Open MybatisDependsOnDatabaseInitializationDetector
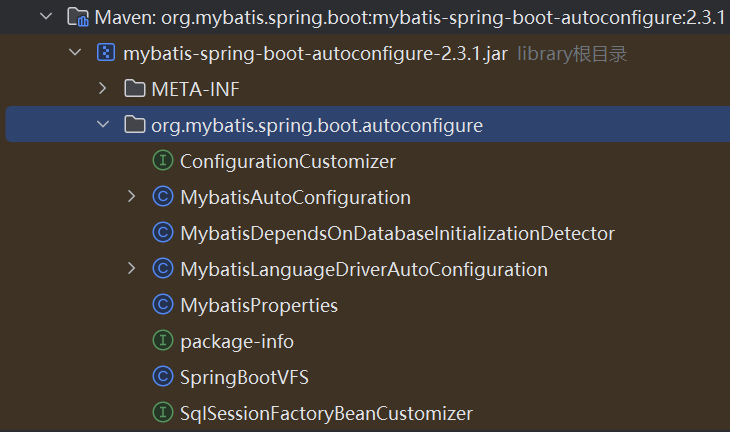This screenshot has height=432, width=730. tap(398, 233)
